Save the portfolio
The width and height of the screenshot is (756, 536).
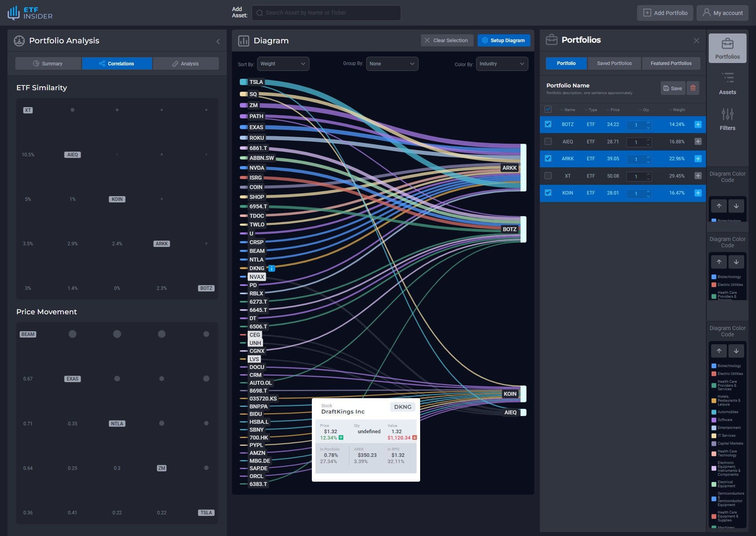pyautogui.click(x=673, y=88)
